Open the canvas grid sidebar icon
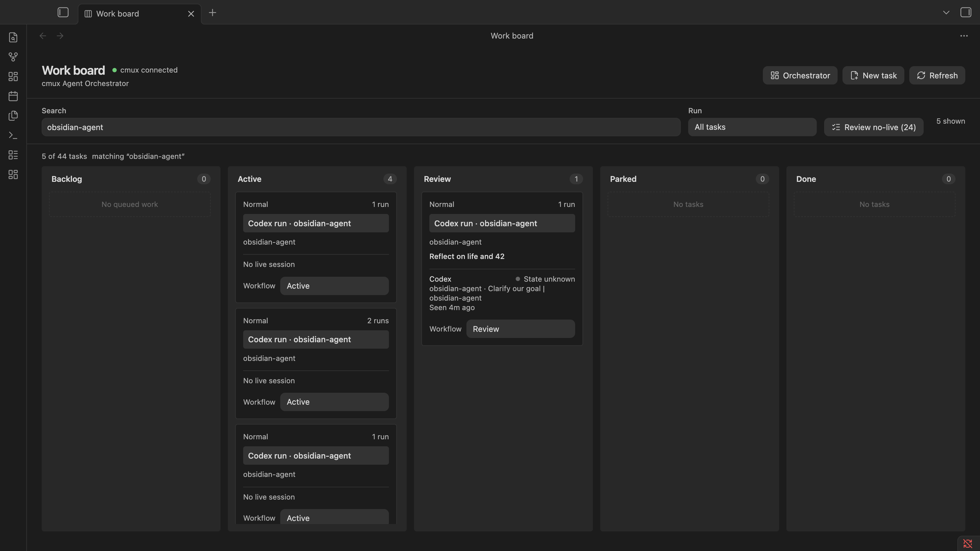The image size is (980, 551). click(13, 77)
